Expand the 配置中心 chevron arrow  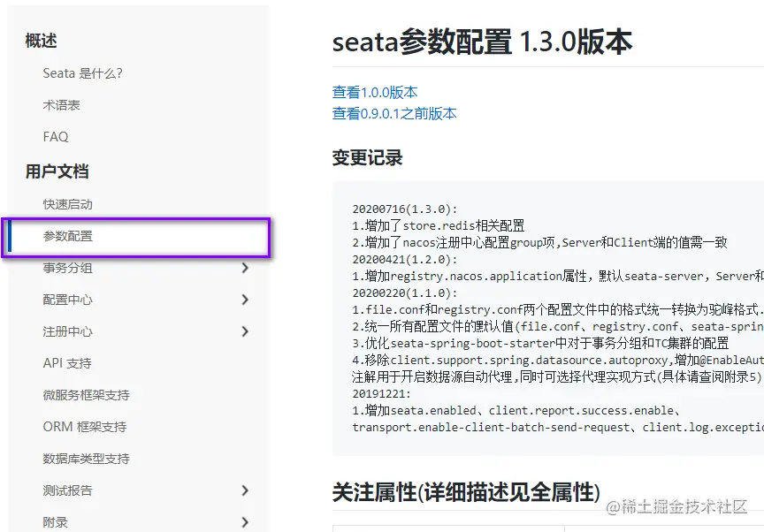click(245, 300)
